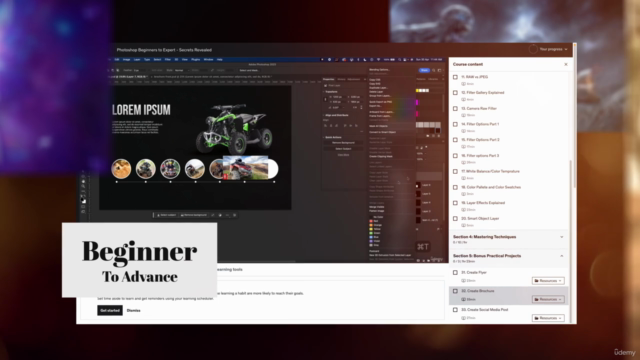Click the blue Share button in Photoshop
640x360 pixels.
click(424, 70)
